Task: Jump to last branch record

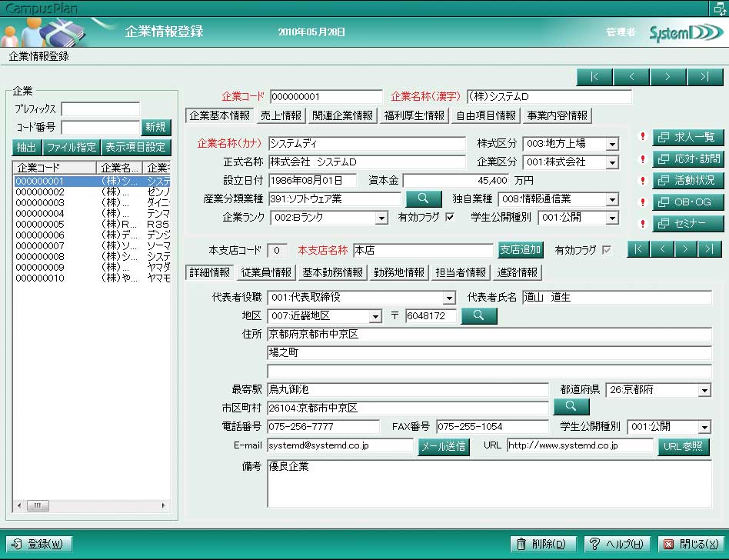Action: click(x=710, y=249)
